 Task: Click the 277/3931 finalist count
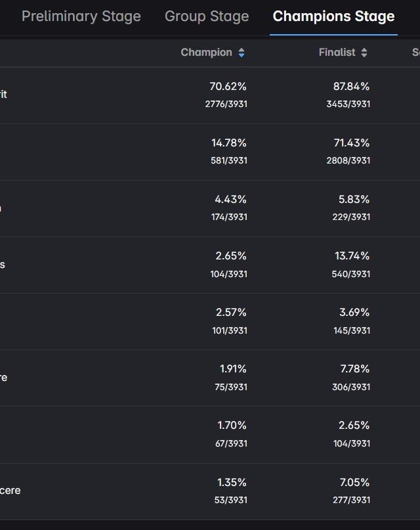351,500
